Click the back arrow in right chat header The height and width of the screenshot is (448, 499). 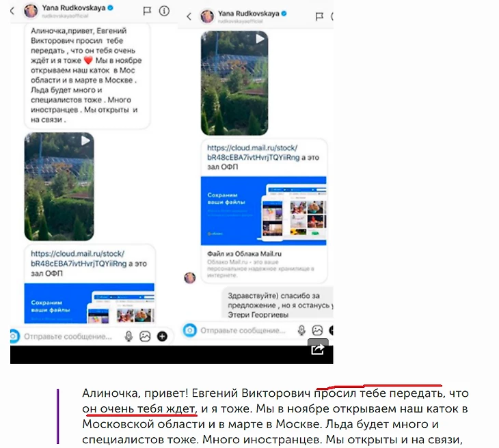189,16
